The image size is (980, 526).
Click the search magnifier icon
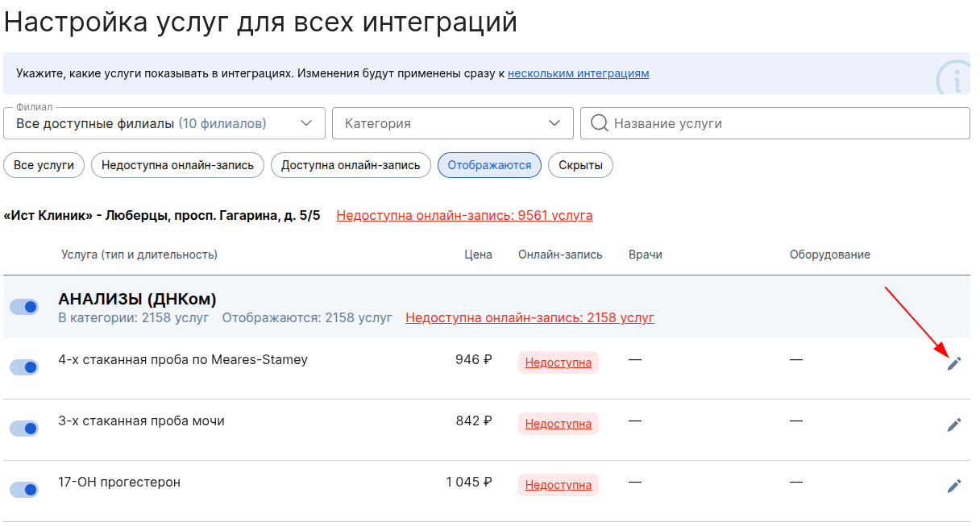(x=599, y=123)
